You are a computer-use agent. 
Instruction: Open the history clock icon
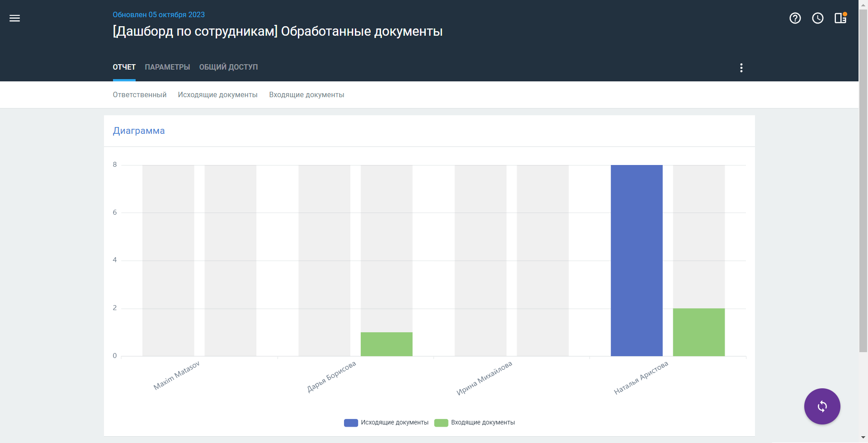[818, 18]
